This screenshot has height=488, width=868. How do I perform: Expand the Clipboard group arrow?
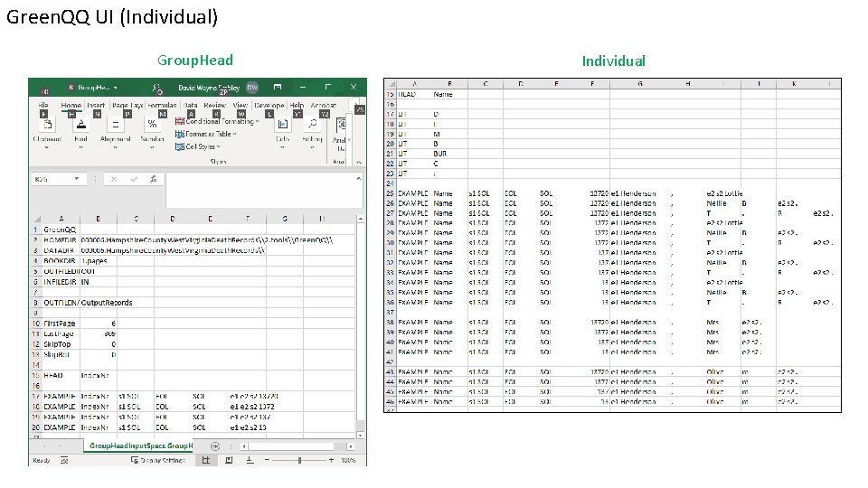(x=46, y=147)
